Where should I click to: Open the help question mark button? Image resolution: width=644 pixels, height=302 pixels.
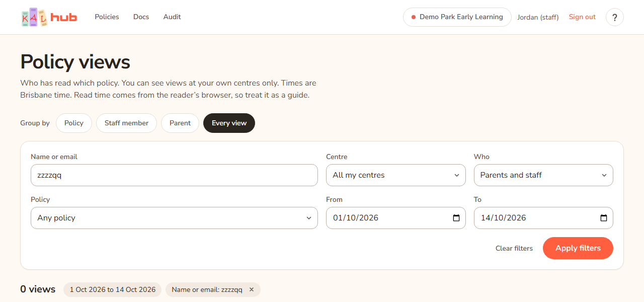click(x=614, y=17)
